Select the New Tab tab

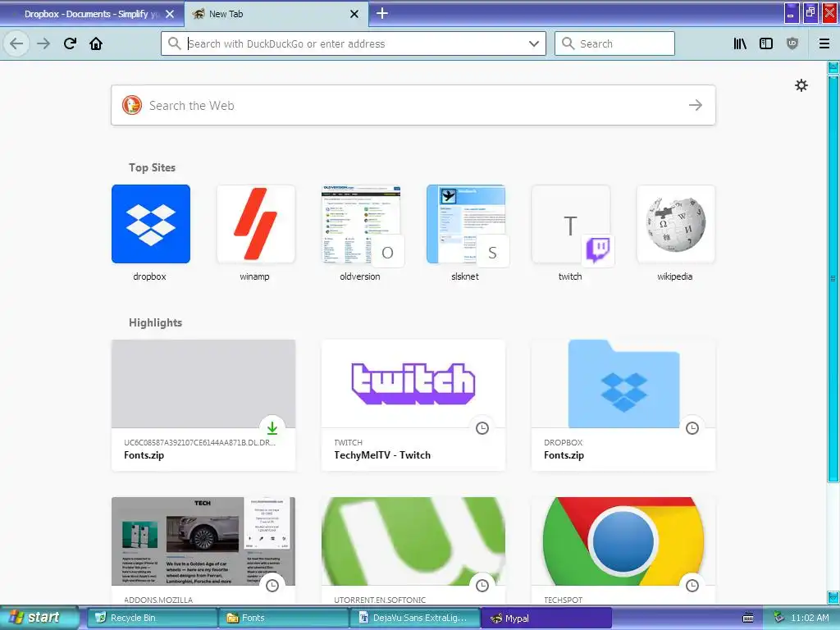click(x=276, y=14)
